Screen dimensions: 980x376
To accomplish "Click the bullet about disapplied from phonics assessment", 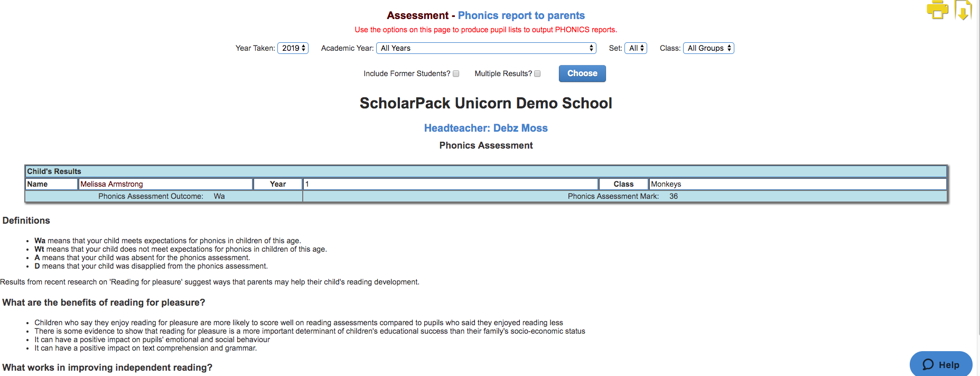I will [x=151, y=266].
